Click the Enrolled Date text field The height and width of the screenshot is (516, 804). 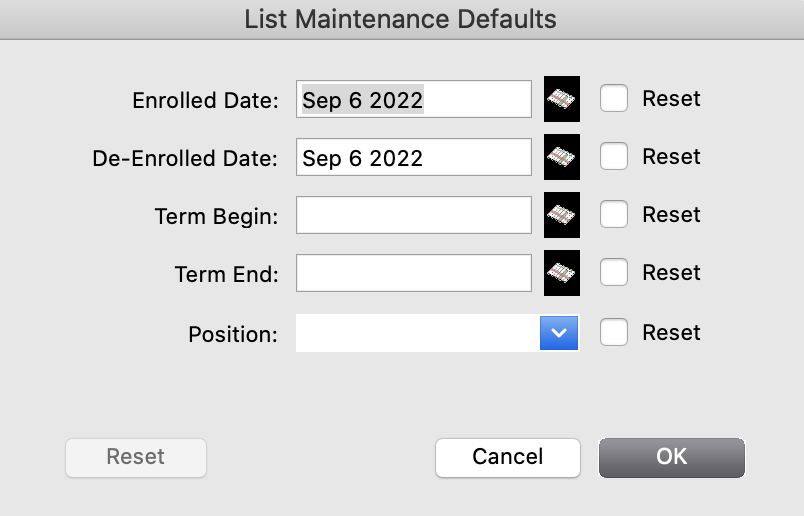coord(413,100)
